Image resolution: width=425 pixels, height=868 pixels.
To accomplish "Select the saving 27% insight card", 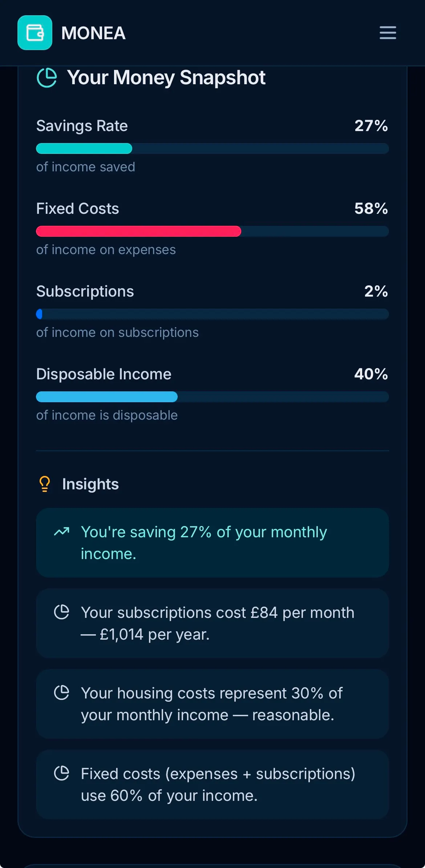I will click(x=212, y=543).
